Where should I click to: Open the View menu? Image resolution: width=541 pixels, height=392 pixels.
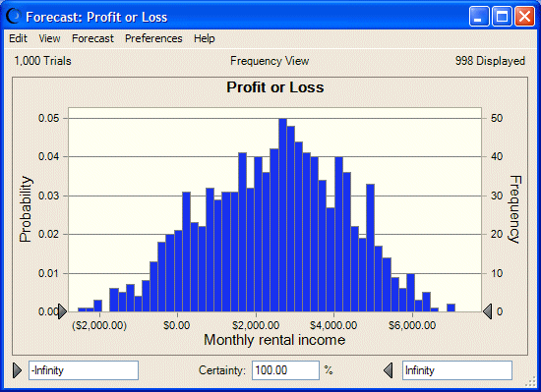pos(49,38)
